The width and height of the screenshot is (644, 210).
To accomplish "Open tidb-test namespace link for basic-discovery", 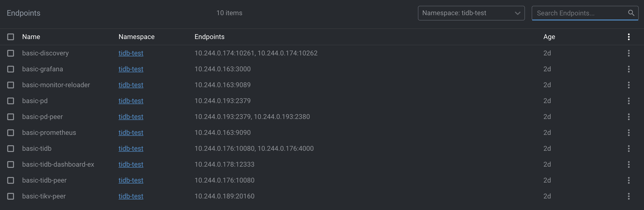I will coord(131,53).
